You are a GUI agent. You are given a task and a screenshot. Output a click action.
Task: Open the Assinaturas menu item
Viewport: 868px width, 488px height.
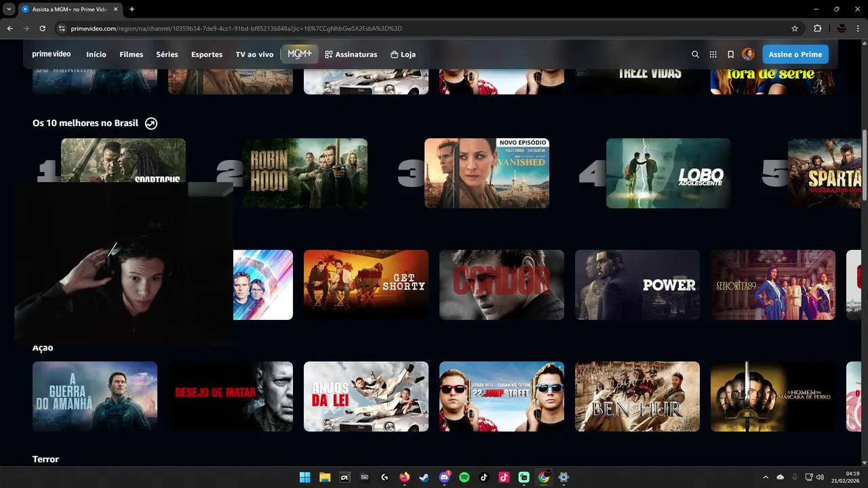click(x=351, y=54)
